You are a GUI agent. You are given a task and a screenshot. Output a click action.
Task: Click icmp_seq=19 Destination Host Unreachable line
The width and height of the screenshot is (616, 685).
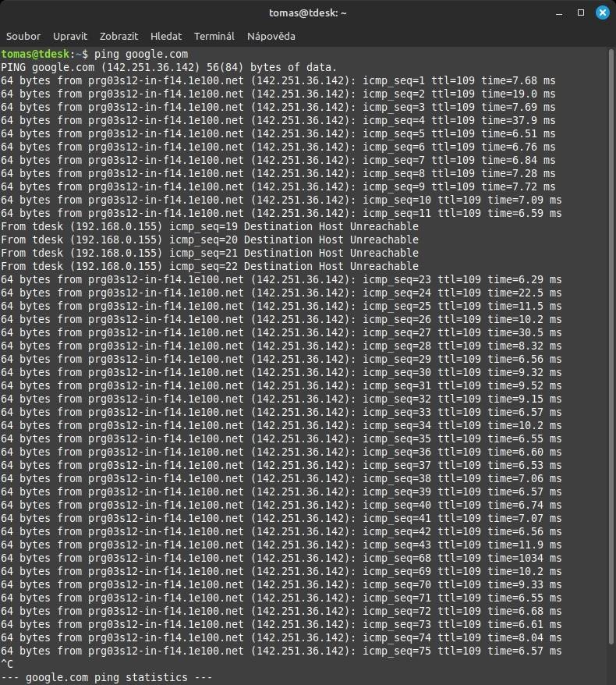pyautogui.click(x=210, y=226)
